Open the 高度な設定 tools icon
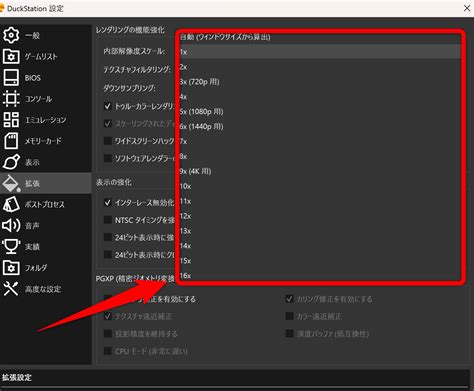Image resolution: width=474 pixels, height=391 pixels. point(11,289)
